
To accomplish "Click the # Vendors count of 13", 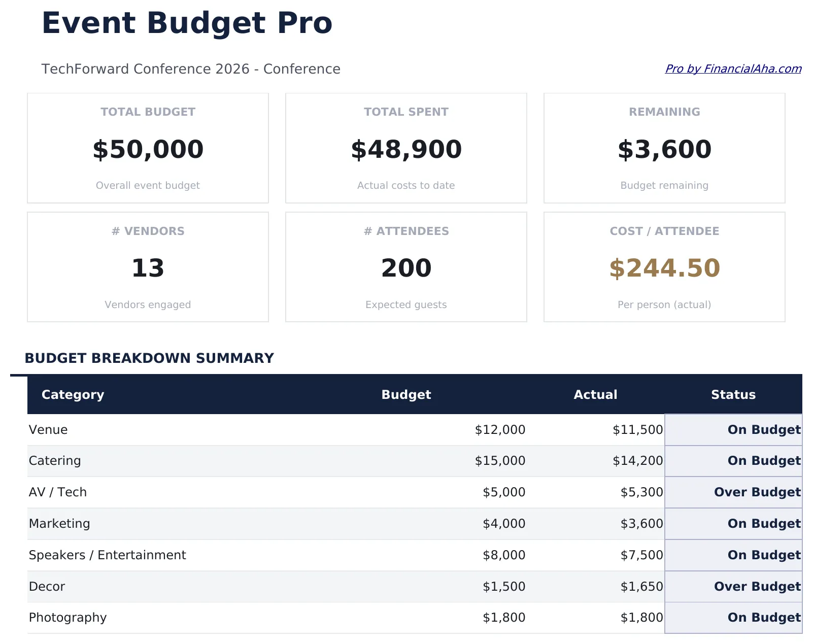I will pyautogui.click(x=148, y=267).
